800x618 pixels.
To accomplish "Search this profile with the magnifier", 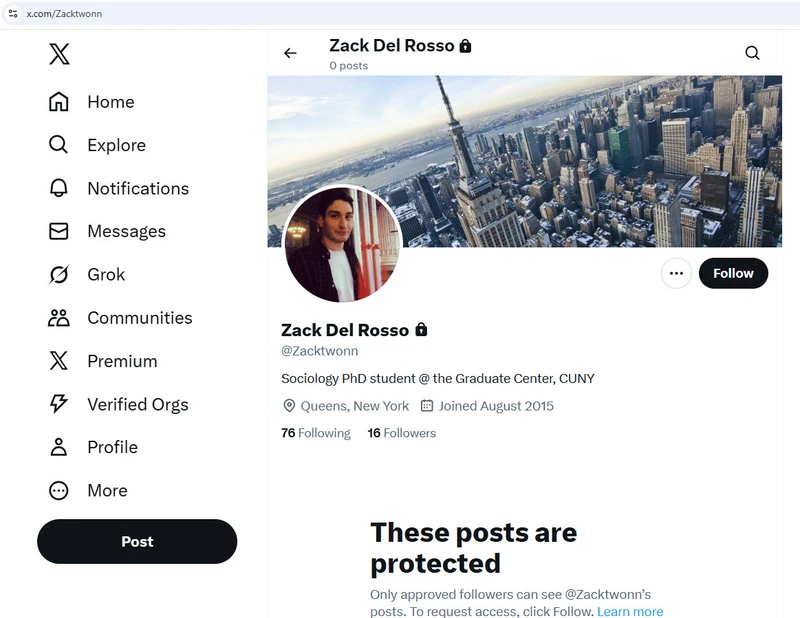I will [752, 53].
